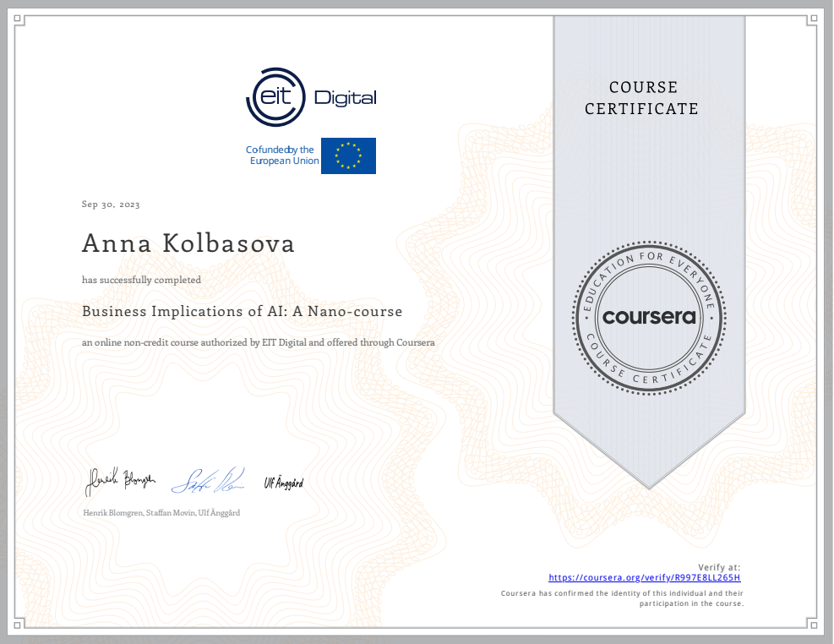Click the "has successfully completed" line
This screenshot has height=644, width=834.
[x=141, y=279]
